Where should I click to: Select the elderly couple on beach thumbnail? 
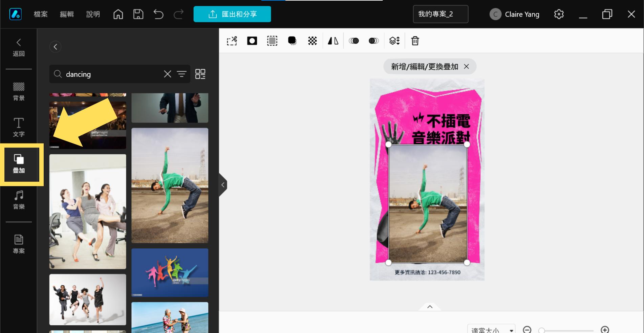coord(170,317)
